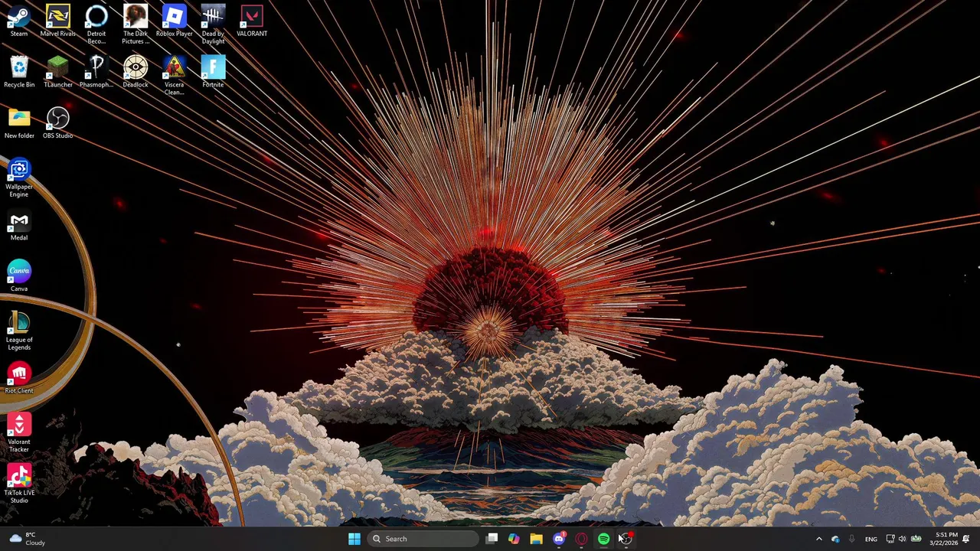Select the Medal desktop icon
This screenshot has height=551, width=980.
pyautogui.click(x=19, y=225)
